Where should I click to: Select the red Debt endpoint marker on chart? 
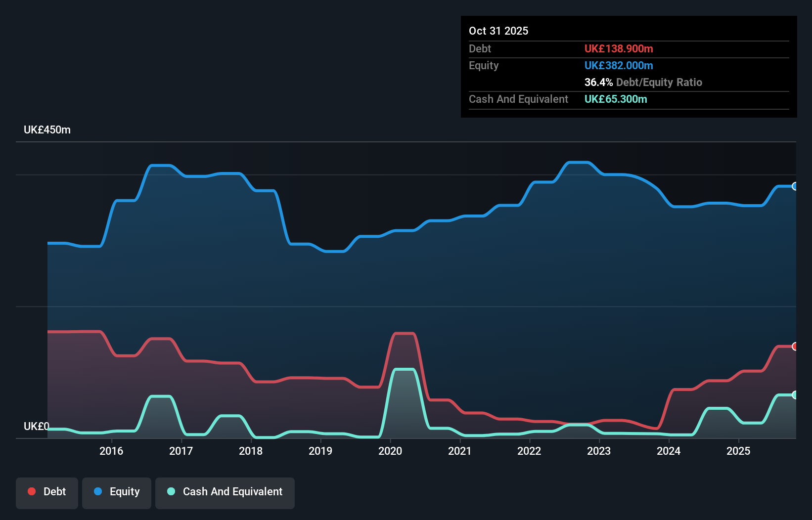point(794,347)
